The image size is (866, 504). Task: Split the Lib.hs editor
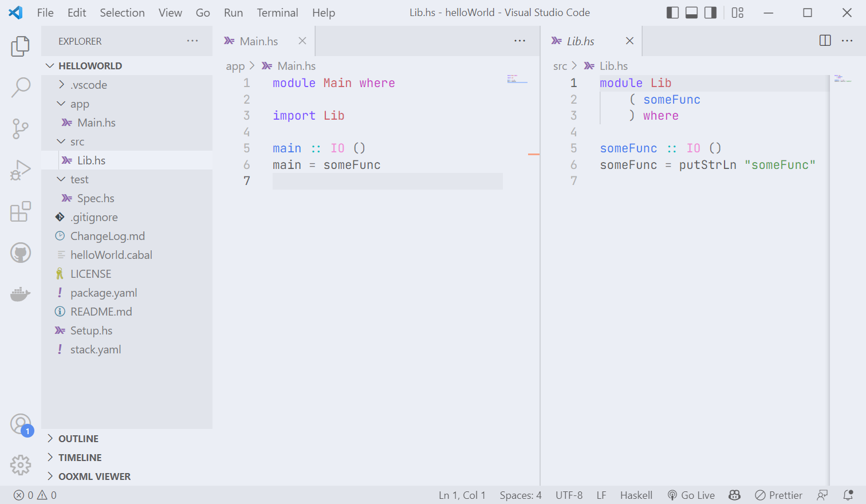(x=824, y=40)
